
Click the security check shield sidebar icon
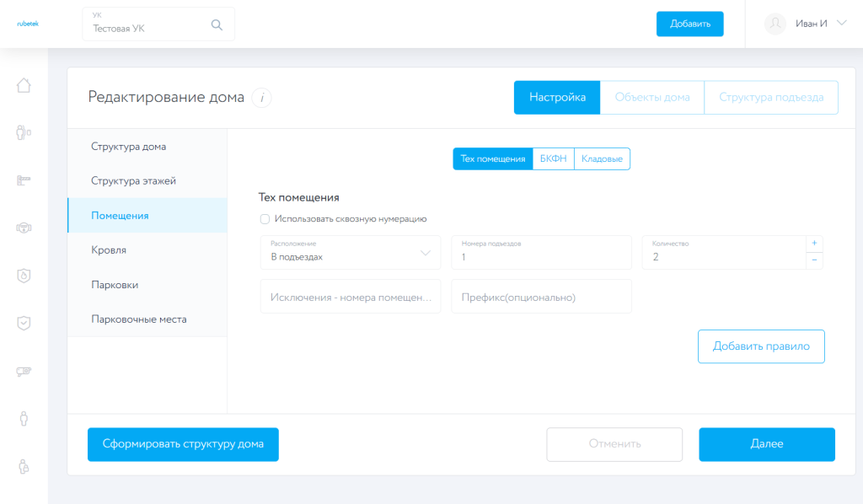pyautogui.click(x=24, y=321)
